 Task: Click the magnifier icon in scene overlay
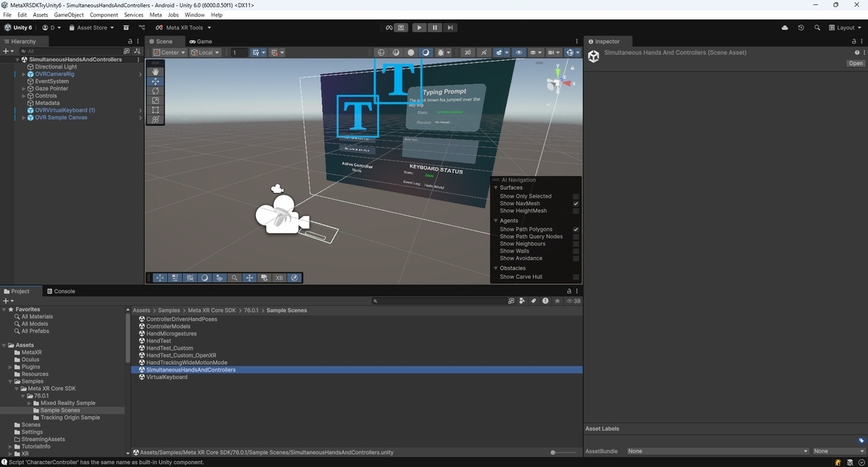tap(234, 277)
